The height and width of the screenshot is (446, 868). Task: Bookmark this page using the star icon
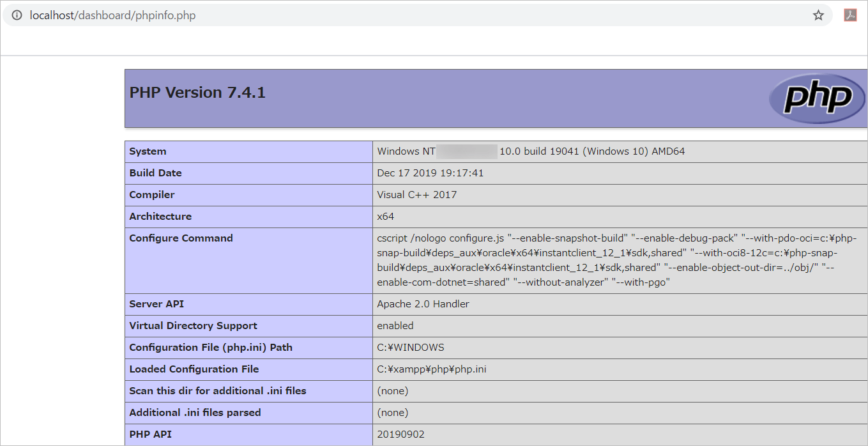pyautogui.click(x=818, y=15)
